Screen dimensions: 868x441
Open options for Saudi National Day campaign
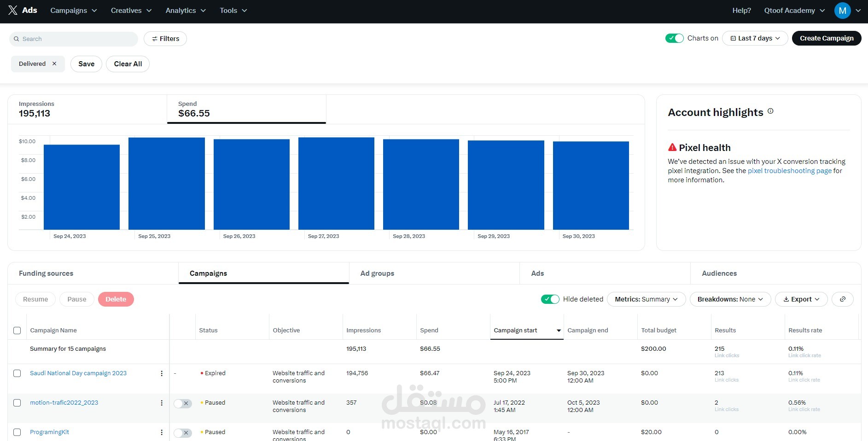(162, 373)
